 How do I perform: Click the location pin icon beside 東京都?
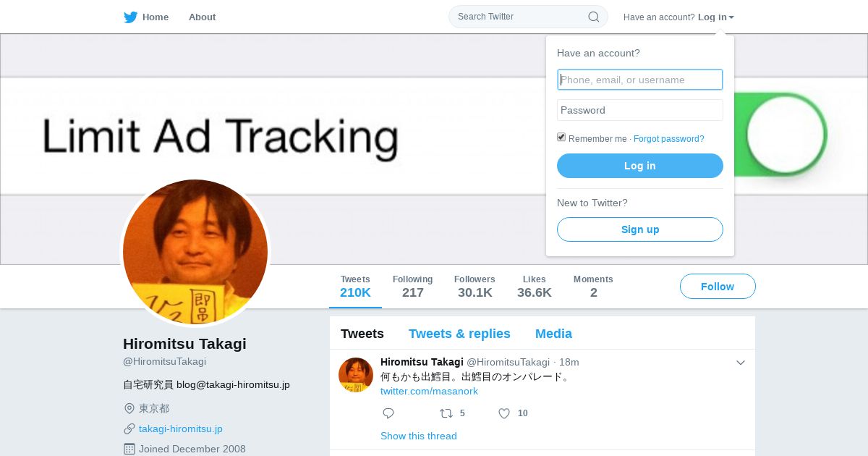click(x=129, y=408)
